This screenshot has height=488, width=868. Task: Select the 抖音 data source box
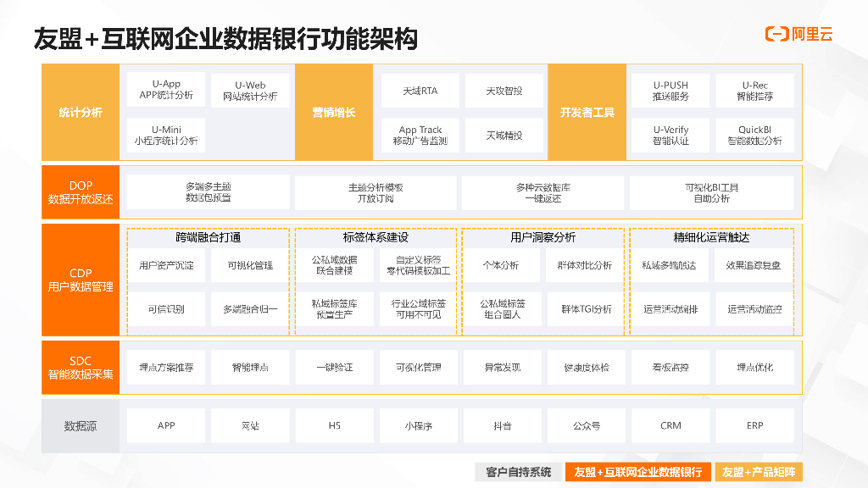503,425
